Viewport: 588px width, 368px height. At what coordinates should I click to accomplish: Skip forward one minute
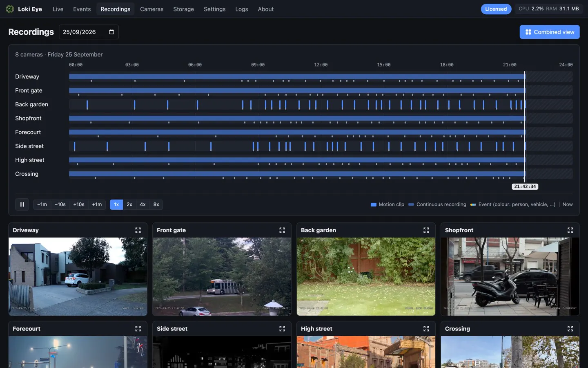pos(97,204)
